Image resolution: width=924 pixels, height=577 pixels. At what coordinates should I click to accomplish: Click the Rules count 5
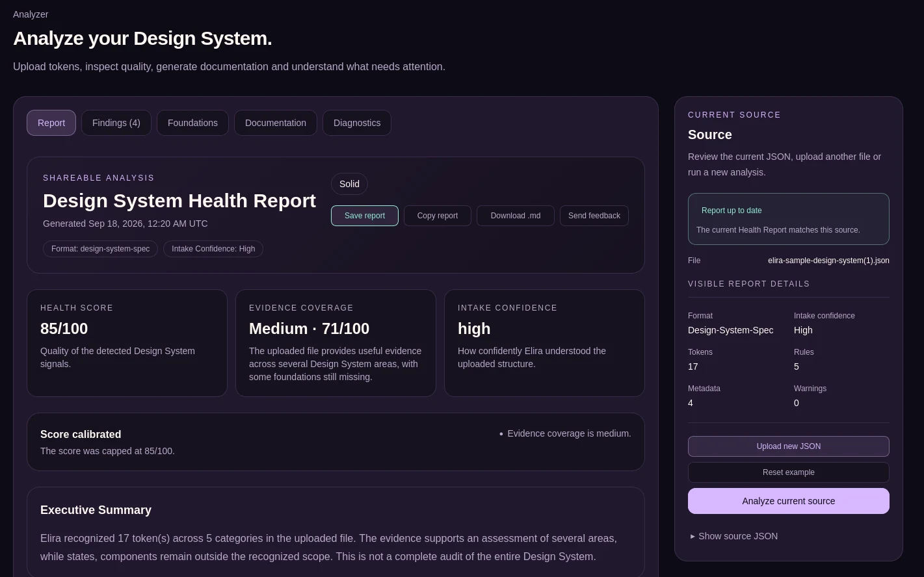(x=797, y=366)
